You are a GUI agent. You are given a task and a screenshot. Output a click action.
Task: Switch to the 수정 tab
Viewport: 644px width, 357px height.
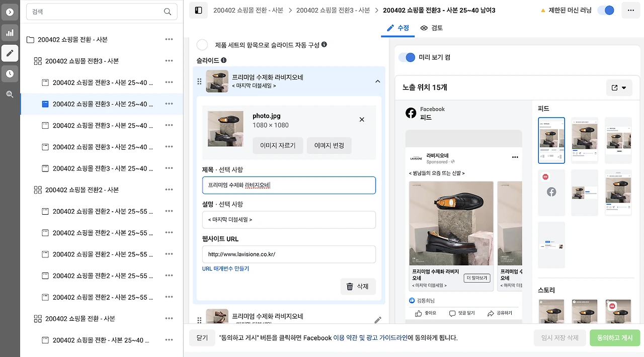[398, 28]
